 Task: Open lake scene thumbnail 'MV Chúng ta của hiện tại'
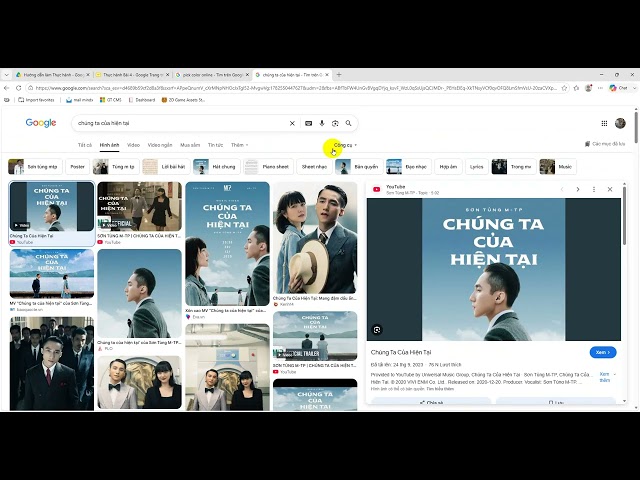pos(52,274)
